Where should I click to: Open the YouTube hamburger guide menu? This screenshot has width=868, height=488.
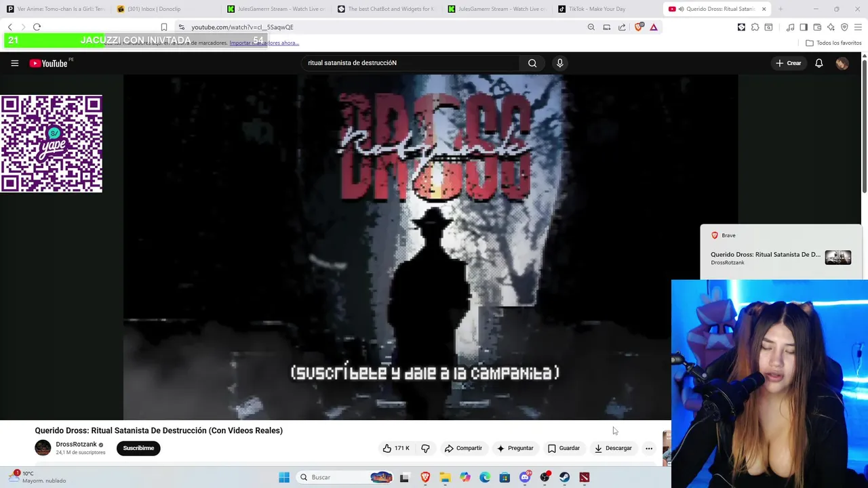pyautogui.click(x=14, y=63)
